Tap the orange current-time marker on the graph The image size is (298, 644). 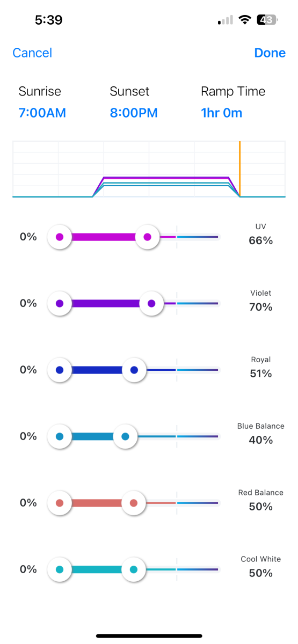point(239,169)
